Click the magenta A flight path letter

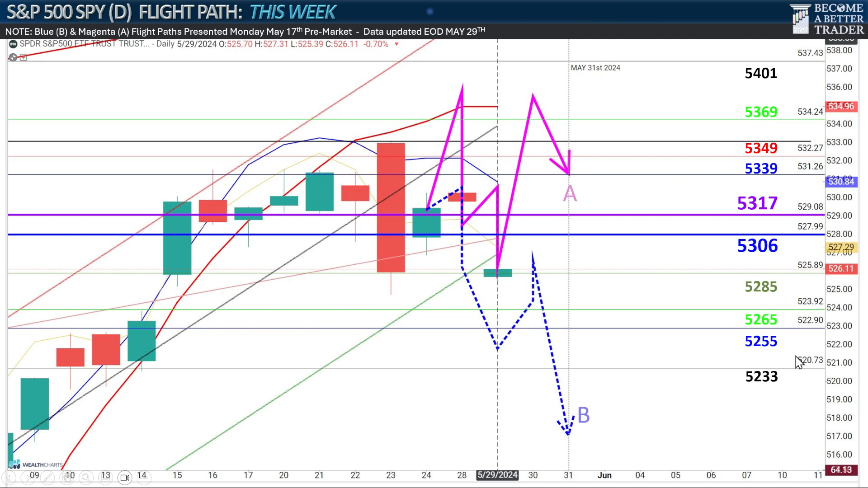pos(570,194)
